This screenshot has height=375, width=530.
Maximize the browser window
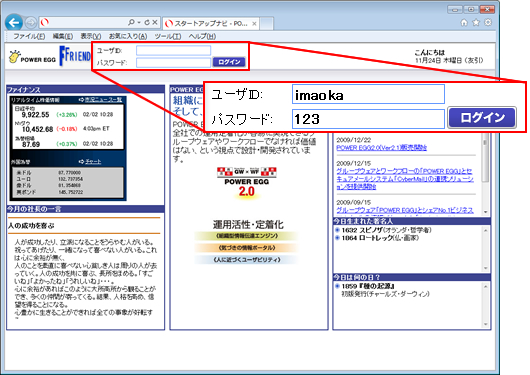pyautogui.click(x=471, y=9)
